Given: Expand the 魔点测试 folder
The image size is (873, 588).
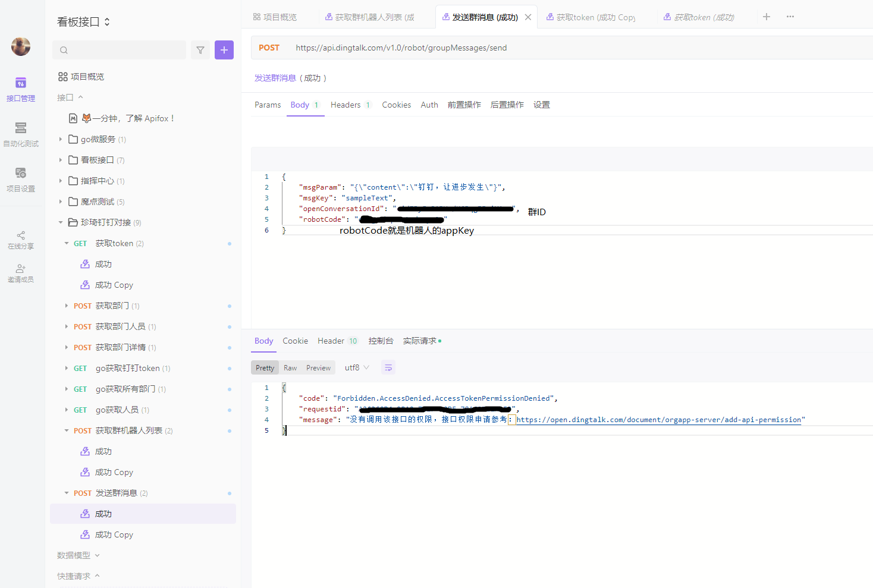Looking at the screenshot, I should pyautogui.click(x=60, y=202).
